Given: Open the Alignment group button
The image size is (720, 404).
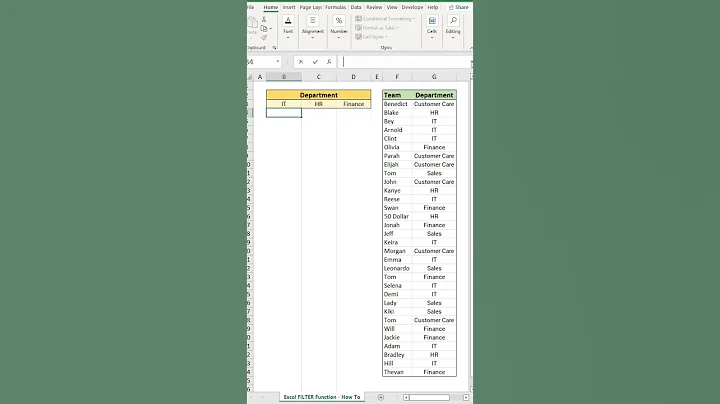Looking at the screenshot, I should click(313, 27).
